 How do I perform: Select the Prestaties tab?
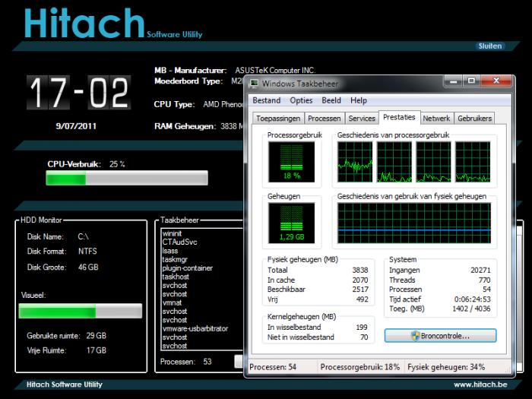399,117
